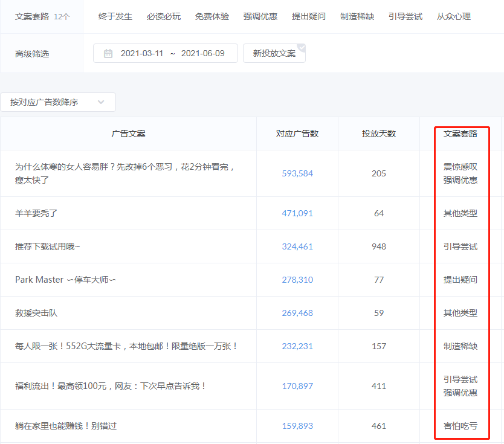The height and width of the screenshot is (444, 504).
Task: Select ad copy 为什么体寒的女人容易胖
Action: pyautogui.click(x=124, y=173)
